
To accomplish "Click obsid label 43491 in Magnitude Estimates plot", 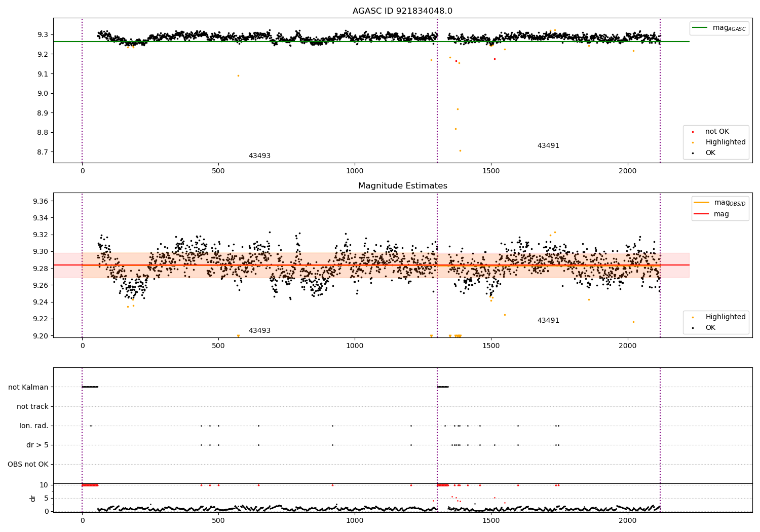I will pos(548,321).
